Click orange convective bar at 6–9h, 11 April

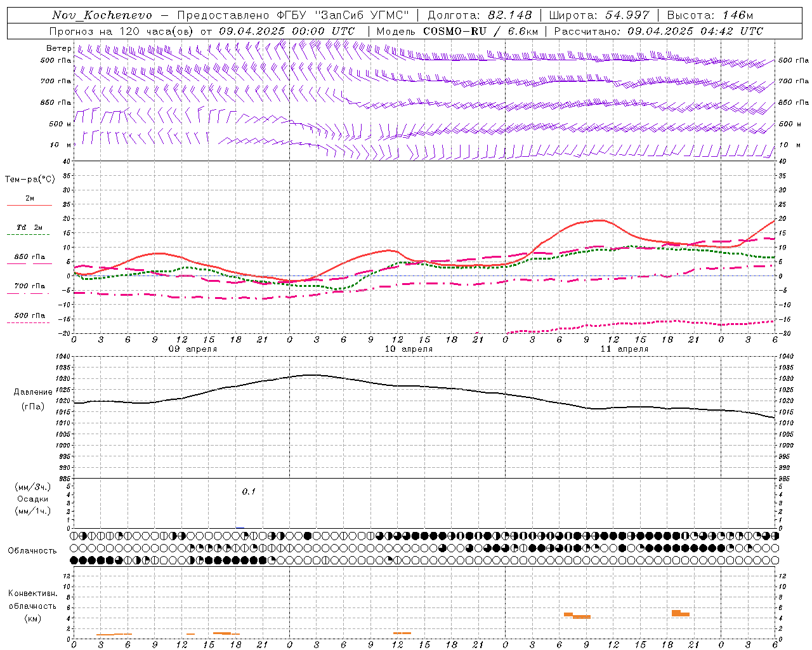(577, 616)
